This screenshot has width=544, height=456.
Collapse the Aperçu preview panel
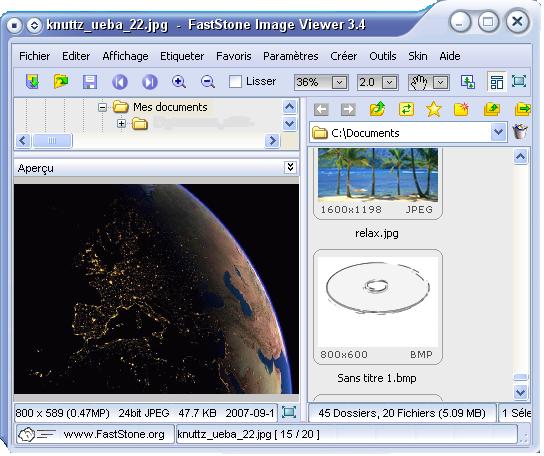point(290,168)
